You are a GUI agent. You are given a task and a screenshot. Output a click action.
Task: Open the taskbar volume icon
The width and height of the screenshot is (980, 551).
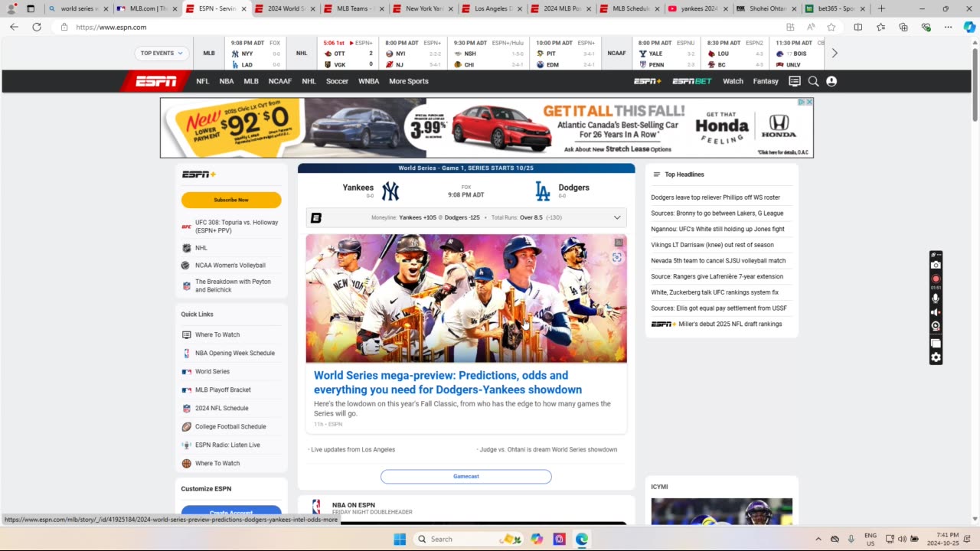click(x=902, y=539)
